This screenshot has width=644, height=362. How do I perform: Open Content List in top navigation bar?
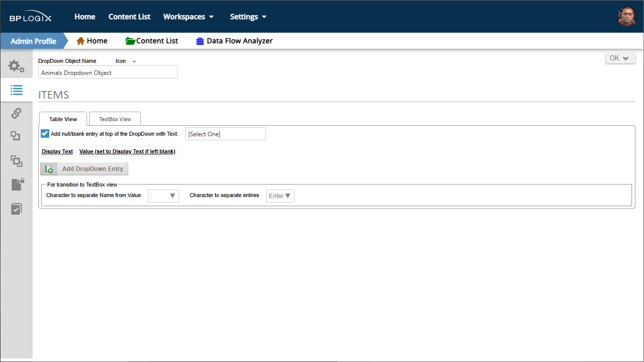click(x=129, y=17)
